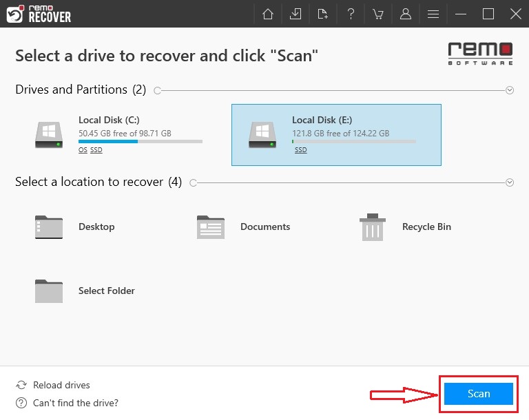Screen dimensions: 529x420
Task: Select the Local Disk (E:) drive icon
Action: (x=262, y=135)
